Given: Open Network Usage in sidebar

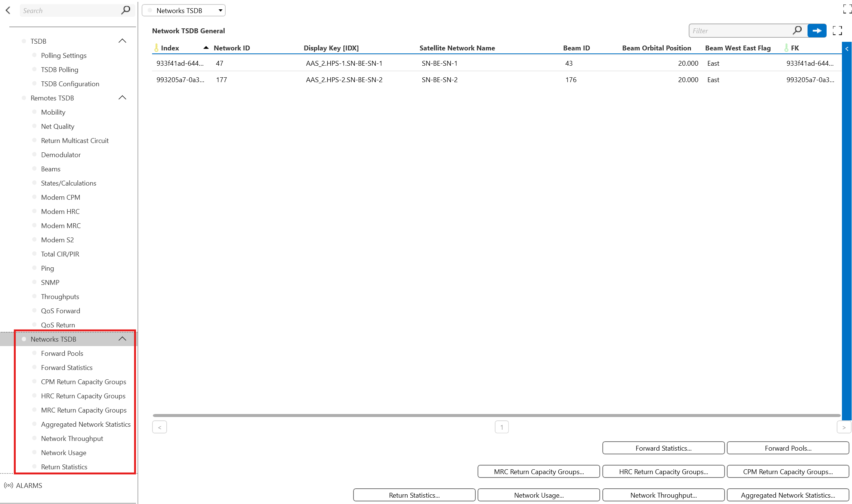Looking at the screenshot, I should [x=64, y=452].
